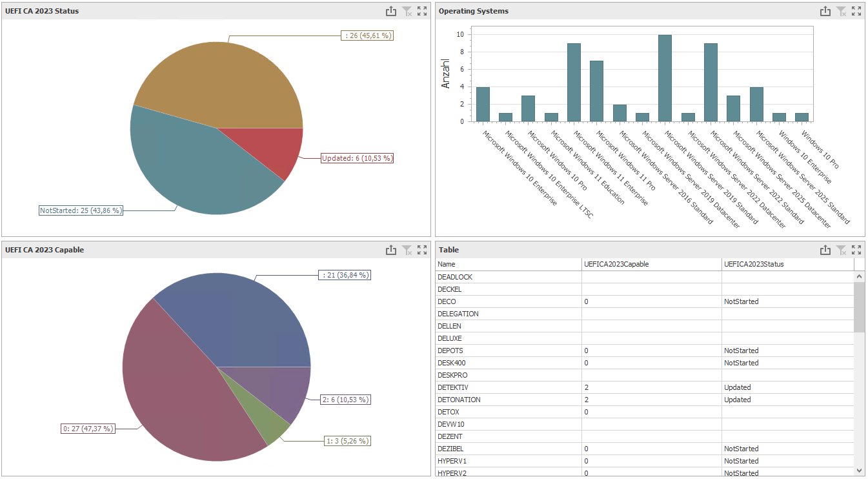Clear the filter on the Table panel
Screen dimensions: 868x479
[x=841, y=250]
